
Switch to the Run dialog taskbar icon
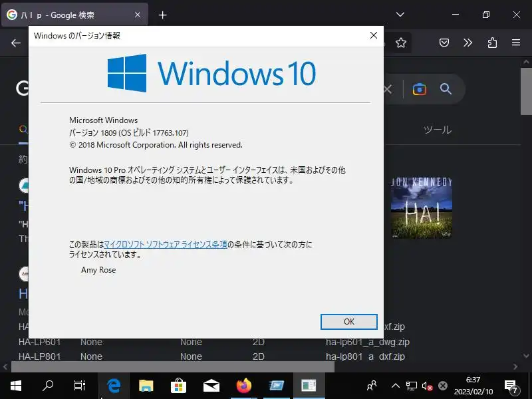(276, 386)
